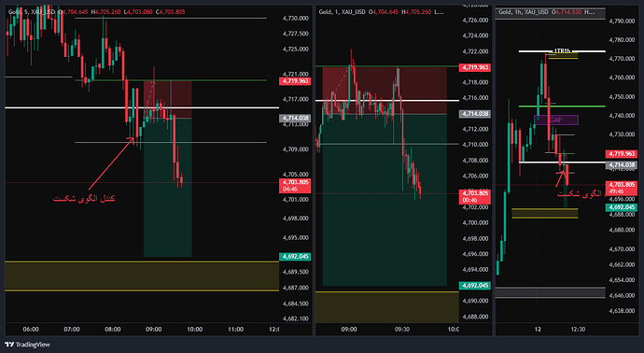Viewport: 644px width, 353px height.
Task: Click the 4,722.000 price scale value
Action: [476, 51]
